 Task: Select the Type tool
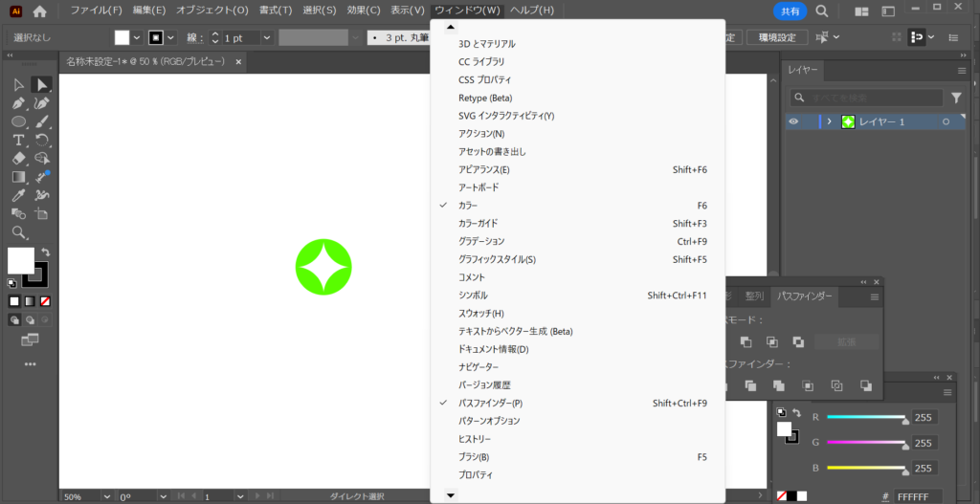coord(19,140)
